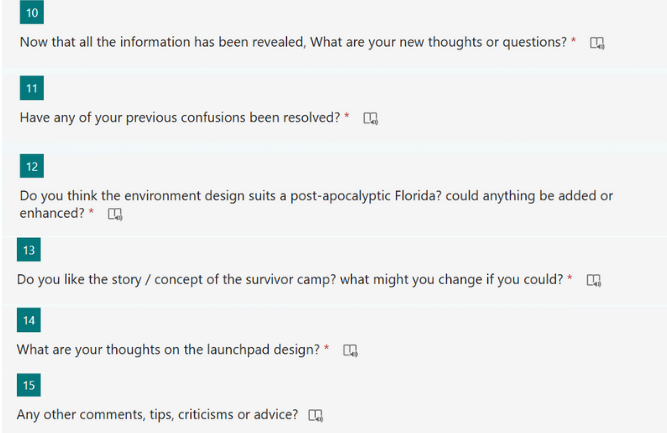Launch Immersive Reader on previous confusions question
667x433 pixels.
[x=371, y=118]
